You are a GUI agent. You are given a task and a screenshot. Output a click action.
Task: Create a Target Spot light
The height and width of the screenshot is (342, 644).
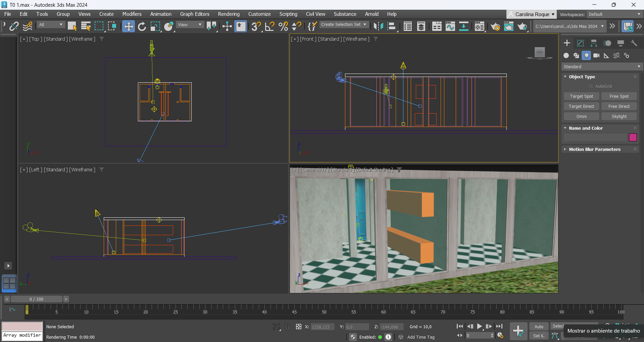click(x=581, y=96)
